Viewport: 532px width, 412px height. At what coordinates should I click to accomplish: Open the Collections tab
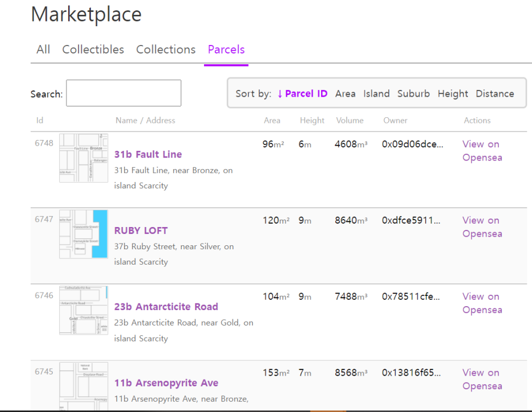coord(165,50)
